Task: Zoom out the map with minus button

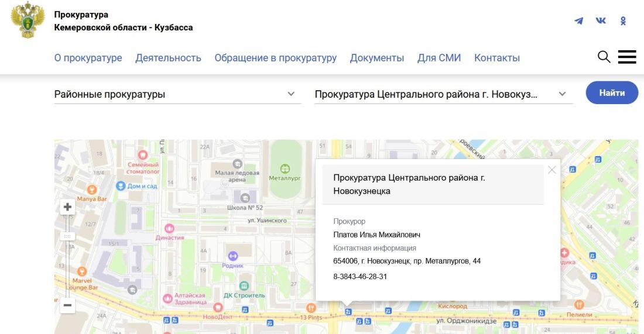Action: click(x=67, y=305)
